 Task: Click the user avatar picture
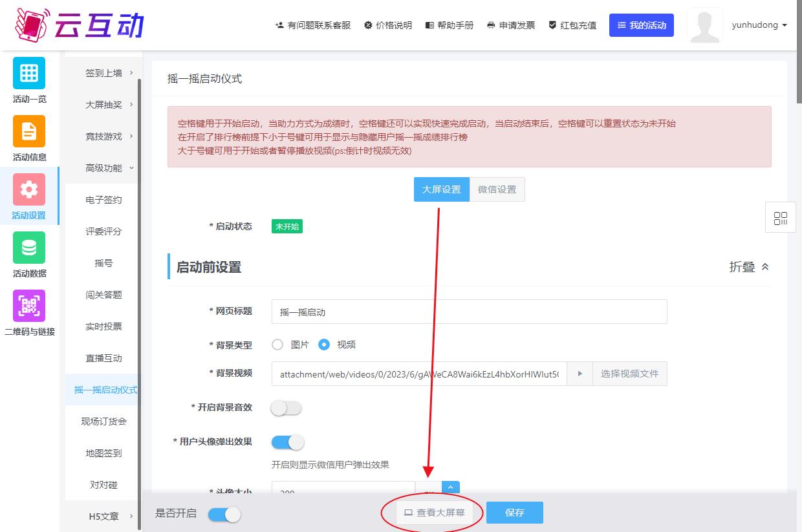click(x=704, y=25)
